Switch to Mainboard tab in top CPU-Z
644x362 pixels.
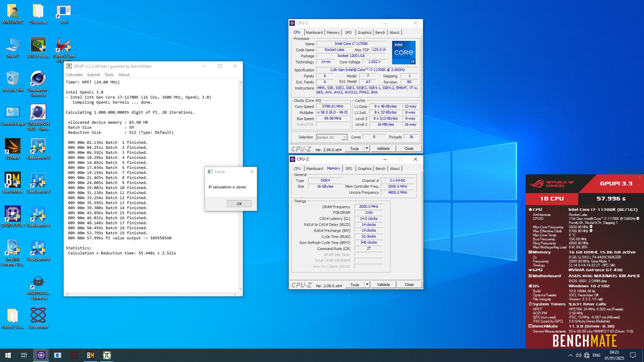coord(314,33)
